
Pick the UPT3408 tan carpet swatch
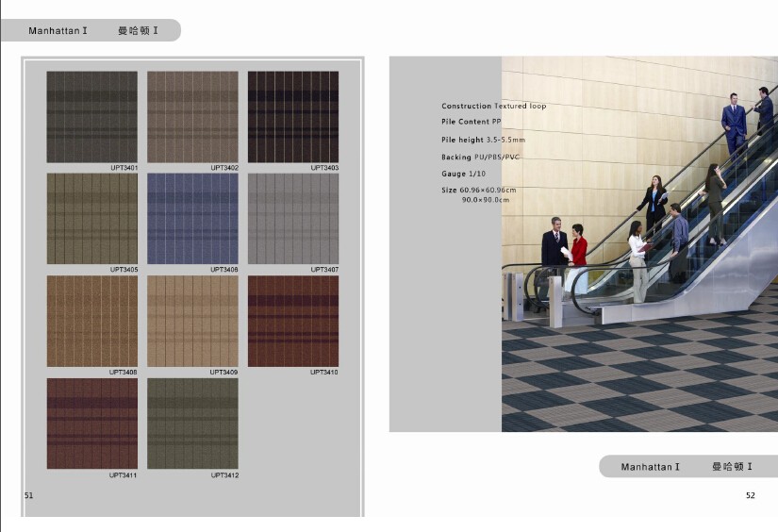tap(91, 321)
